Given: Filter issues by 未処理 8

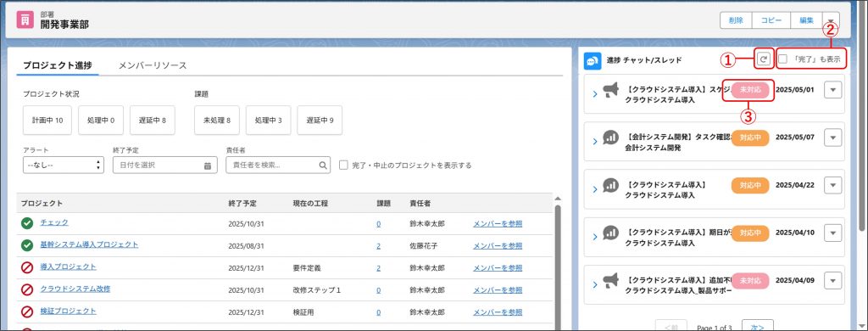Looking at the screenshot, I should tap(217, 120).
